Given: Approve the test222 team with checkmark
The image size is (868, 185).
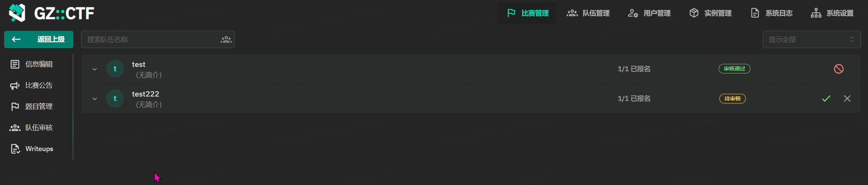Looking at the screenshot, I should coord(826,99).
